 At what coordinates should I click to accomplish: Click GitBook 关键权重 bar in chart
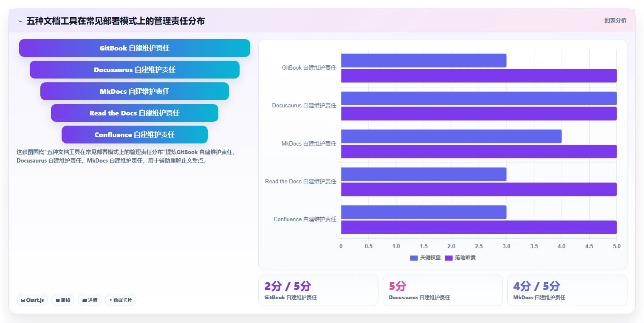tap(424, 61)
